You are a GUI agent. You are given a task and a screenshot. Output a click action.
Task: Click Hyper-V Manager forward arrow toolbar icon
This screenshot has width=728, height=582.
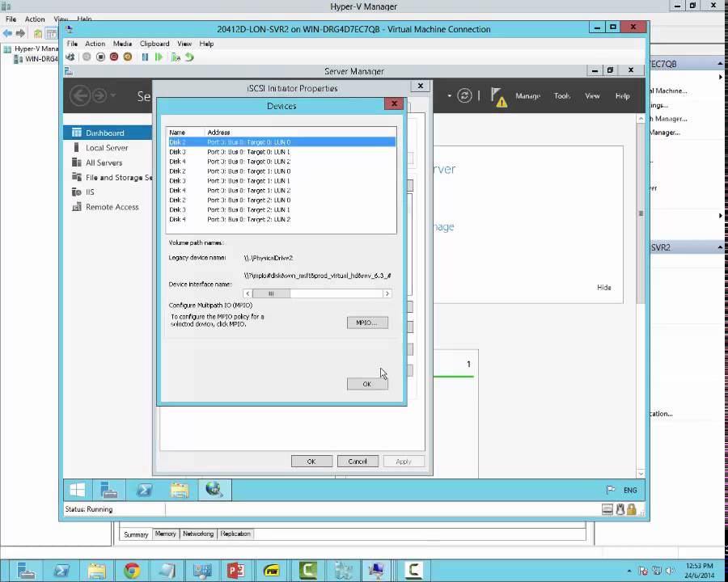[x=20, y=33]
